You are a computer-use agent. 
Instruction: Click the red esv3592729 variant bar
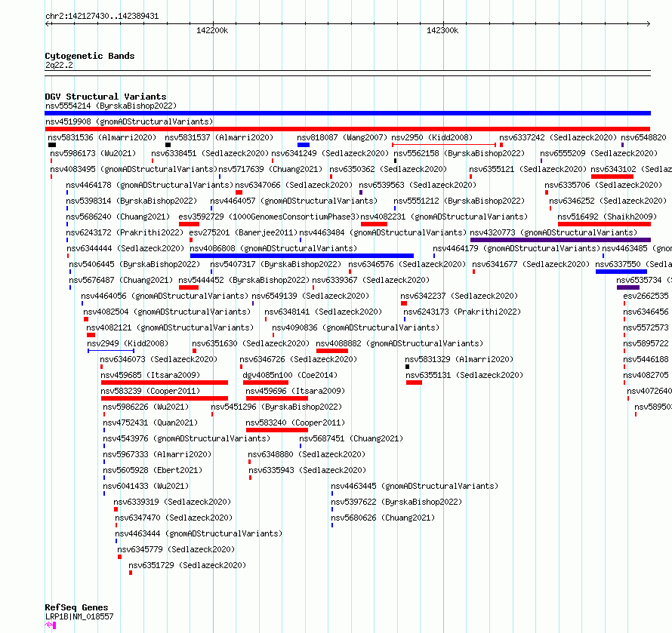pyautogui.click(x=189, y=224)
